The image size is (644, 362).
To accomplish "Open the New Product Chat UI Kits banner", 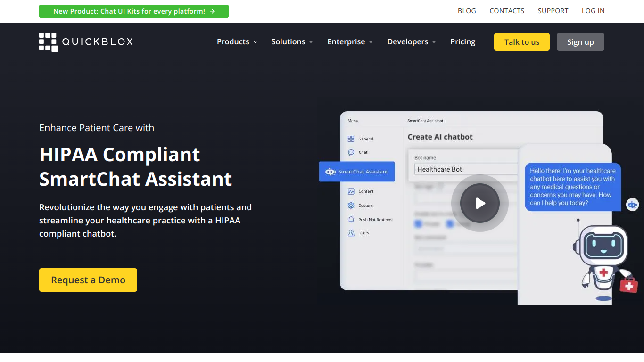I will (134, 11).
